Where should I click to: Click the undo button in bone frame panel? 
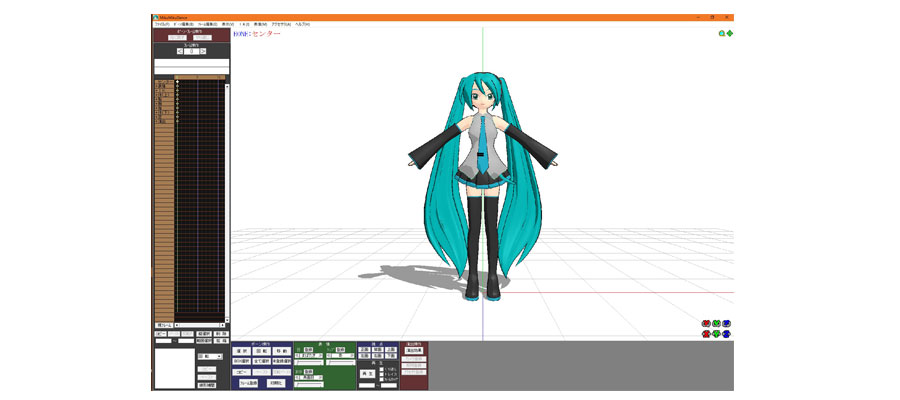coord(177,38)
